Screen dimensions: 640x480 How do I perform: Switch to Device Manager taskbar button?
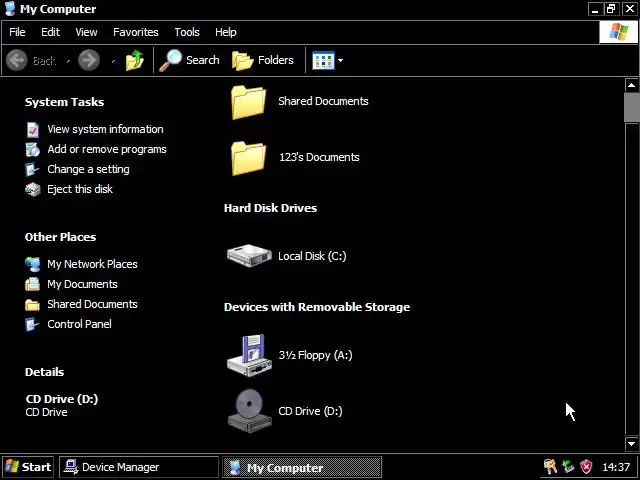click(139, 467)
